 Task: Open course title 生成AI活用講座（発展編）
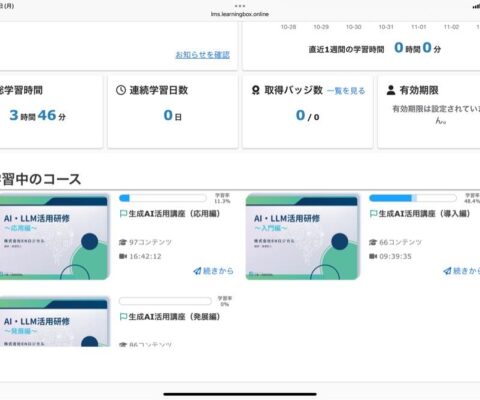(174, 317)
